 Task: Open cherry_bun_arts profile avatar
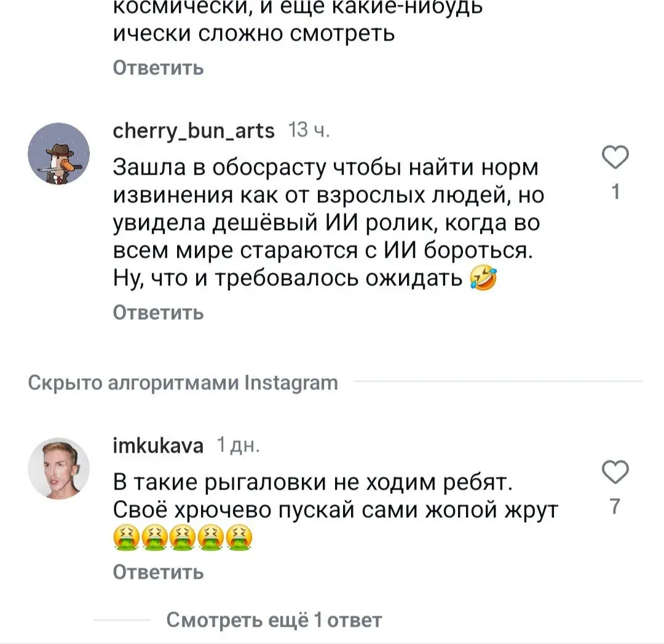point(58,153)
